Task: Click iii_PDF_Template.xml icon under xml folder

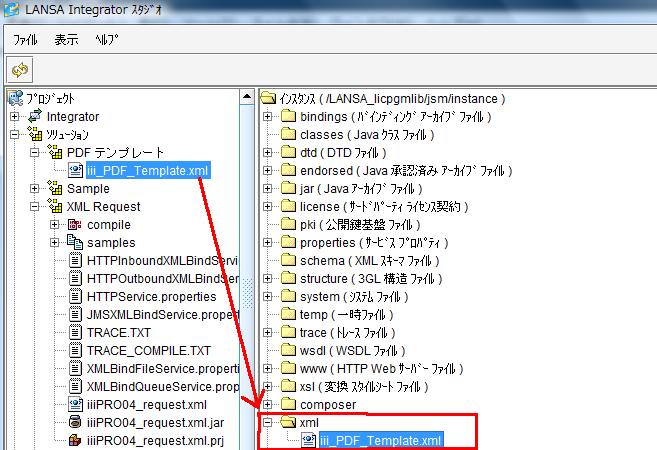Action: (x=309, y=440)
